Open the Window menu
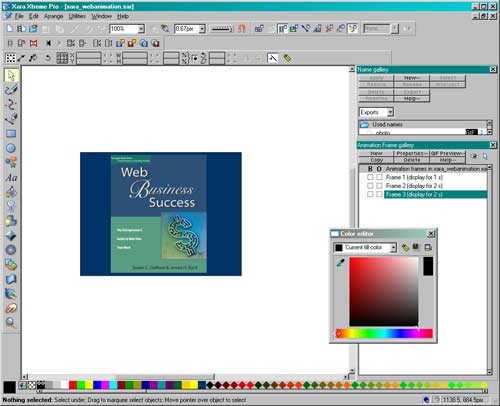Screen dimensions: 500x406 click(101, 16)
